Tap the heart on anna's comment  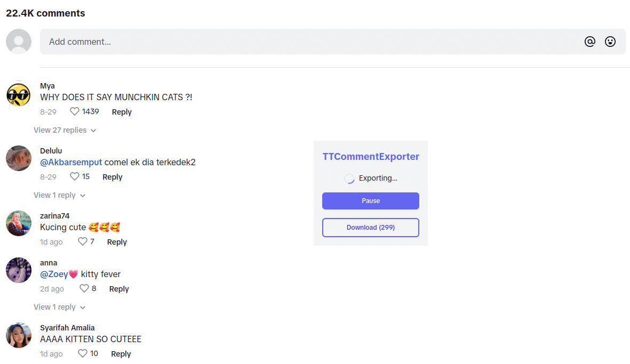84,288
